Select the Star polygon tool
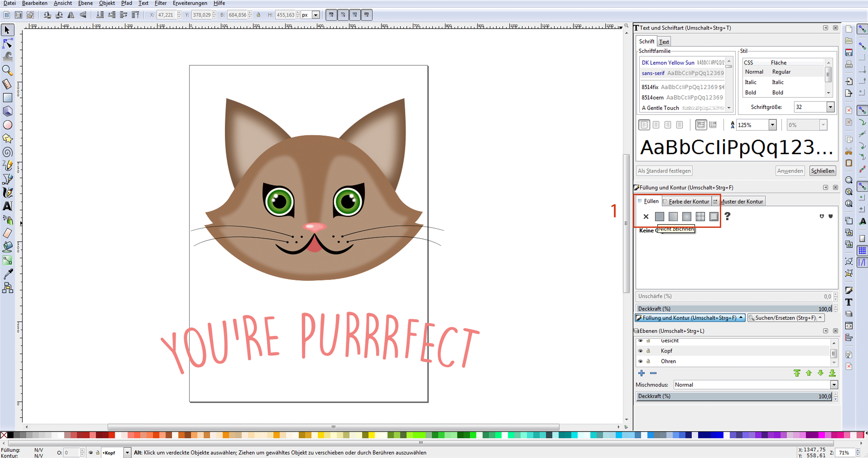The image size is (868, 458). (7, 138)
